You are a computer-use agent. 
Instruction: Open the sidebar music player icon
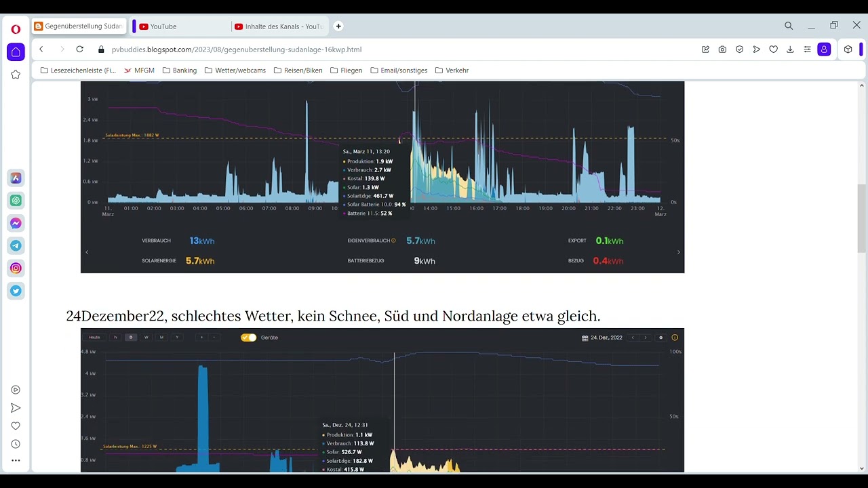click(16, 390)
